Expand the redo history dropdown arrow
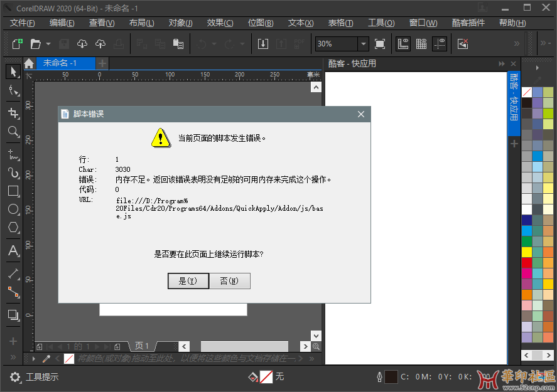The height and width of the screenshot is (392, 557). click(x=242, y=44)
